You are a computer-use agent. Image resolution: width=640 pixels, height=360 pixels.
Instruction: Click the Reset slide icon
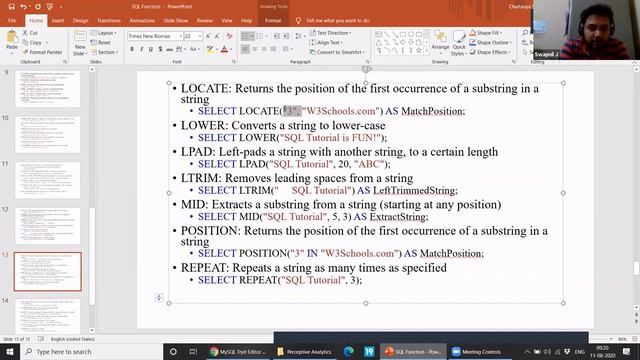pos(93,42)
